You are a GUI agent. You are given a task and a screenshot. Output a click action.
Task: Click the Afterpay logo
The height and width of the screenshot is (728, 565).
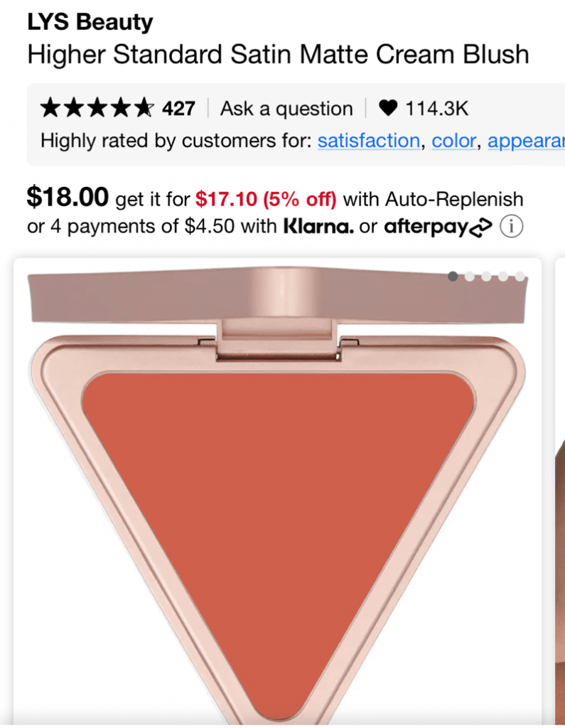(x=438, y=227)
